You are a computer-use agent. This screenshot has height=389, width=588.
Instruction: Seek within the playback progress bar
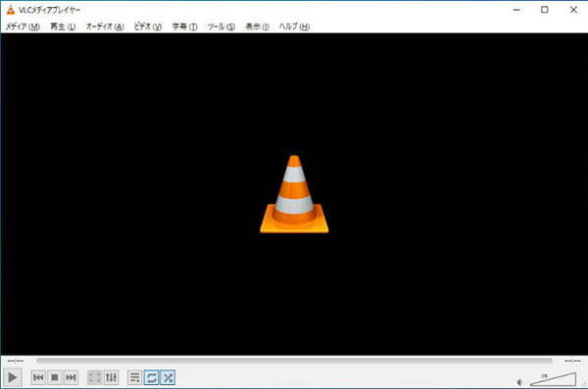294,361
